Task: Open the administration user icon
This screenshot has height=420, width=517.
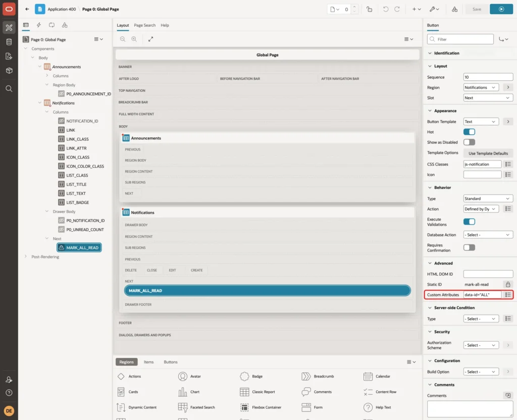Action: point(9,380)
